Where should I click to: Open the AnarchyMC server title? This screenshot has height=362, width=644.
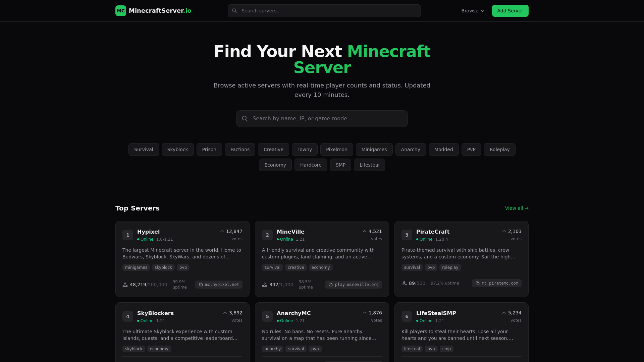[x=293, y=313]
